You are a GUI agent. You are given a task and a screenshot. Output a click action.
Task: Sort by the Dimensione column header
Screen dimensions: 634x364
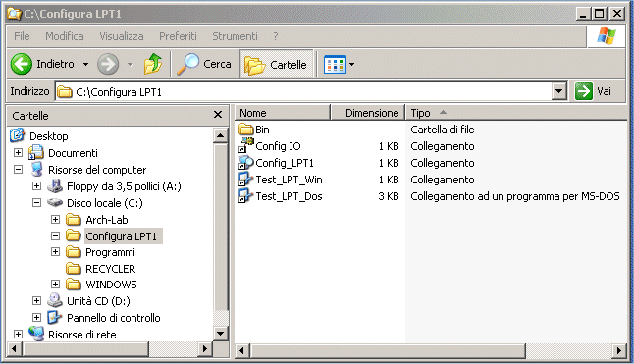click(368, 113)
